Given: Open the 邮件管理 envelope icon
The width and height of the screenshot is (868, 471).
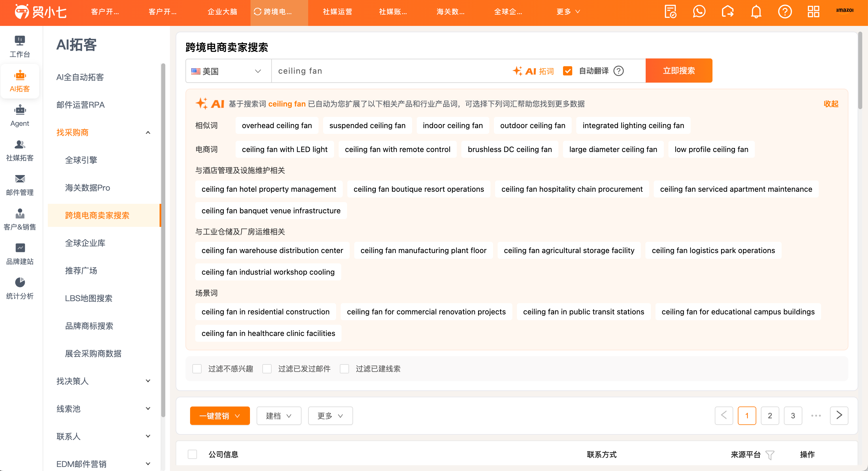Looking at the screenshot, I should click(20, 185).
